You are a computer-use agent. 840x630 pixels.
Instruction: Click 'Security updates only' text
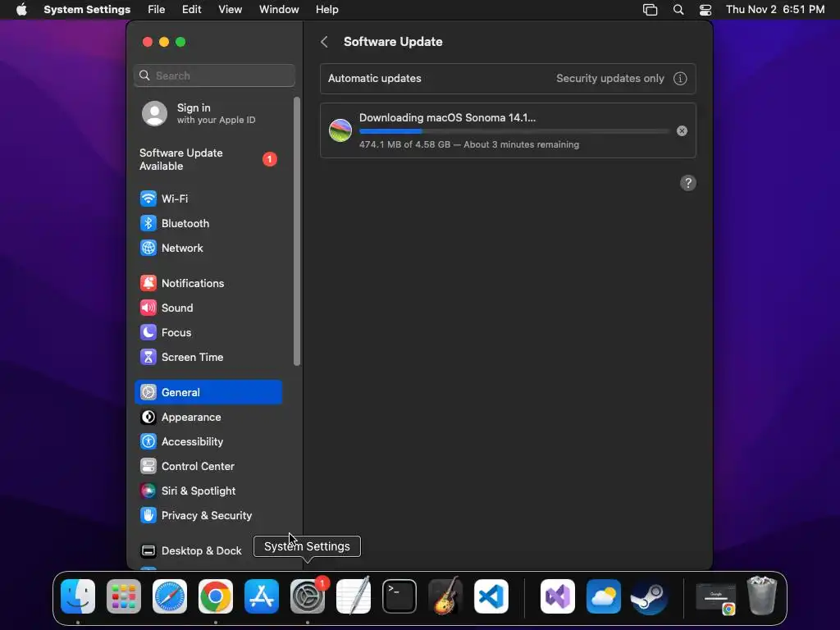tap(610, 78)
